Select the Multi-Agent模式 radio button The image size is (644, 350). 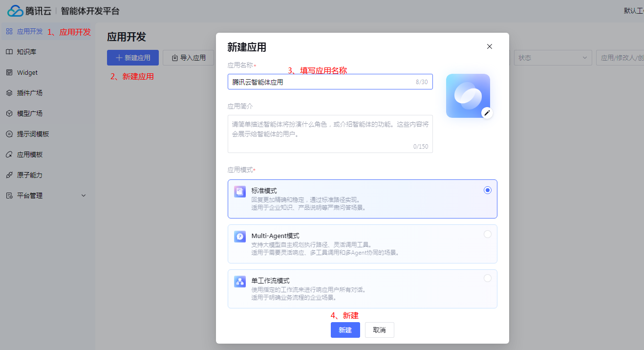pyautogui.click(x=487, y=234)
